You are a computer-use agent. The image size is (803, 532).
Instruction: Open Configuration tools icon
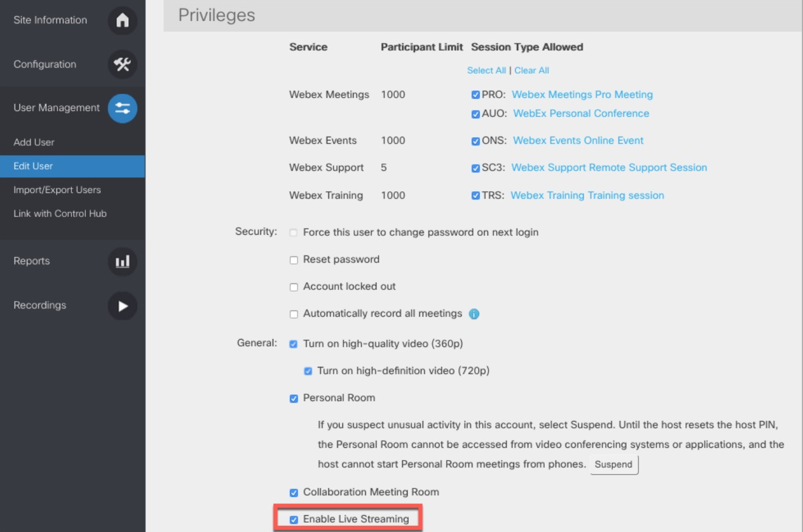[x=122, y=64]
